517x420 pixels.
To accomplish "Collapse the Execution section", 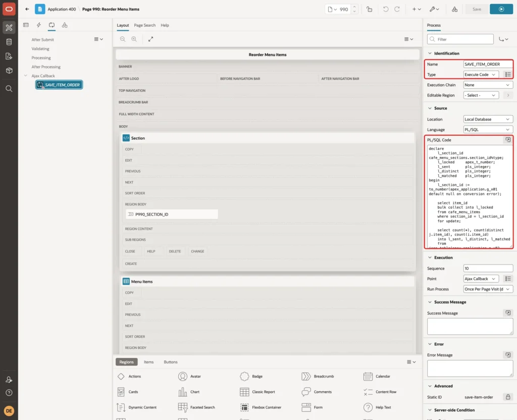I will pos(430,257).
